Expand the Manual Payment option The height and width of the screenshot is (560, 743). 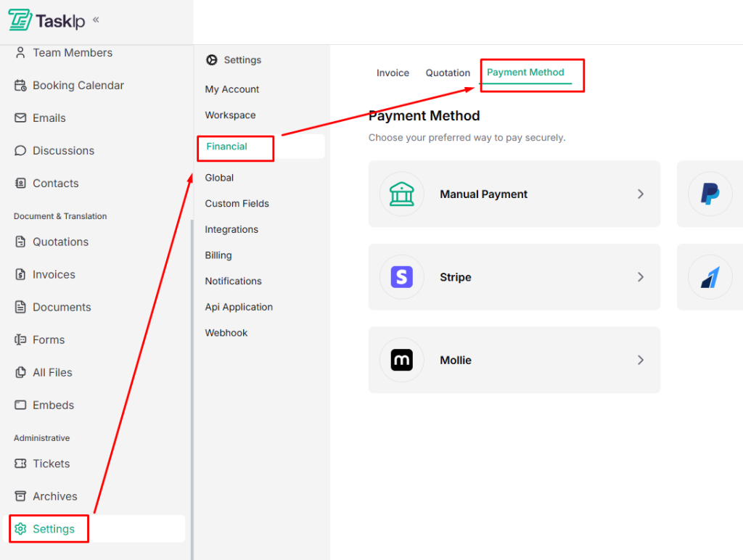click(640, 194)
